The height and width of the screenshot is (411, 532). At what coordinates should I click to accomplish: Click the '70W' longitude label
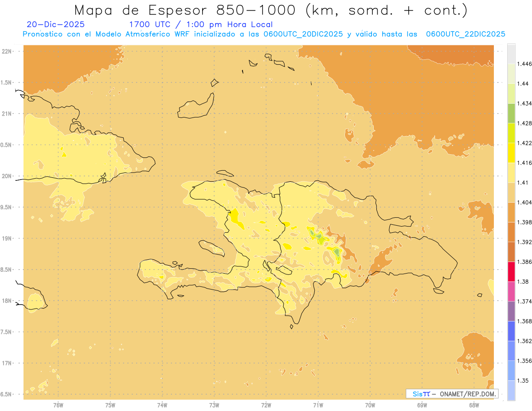pyautogui.click(x=370, y=405)
